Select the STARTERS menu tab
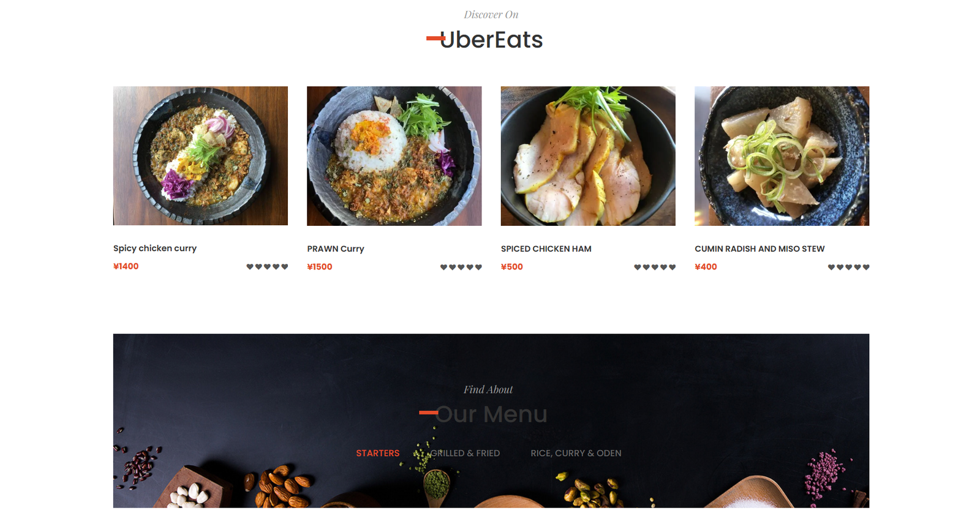Screen dimensions: 980x524 click(378, 454)
